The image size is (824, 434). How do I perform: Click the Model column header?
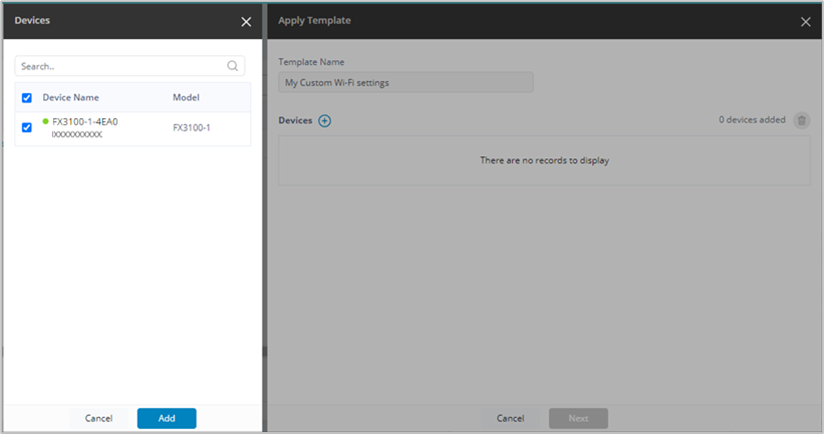186,97
